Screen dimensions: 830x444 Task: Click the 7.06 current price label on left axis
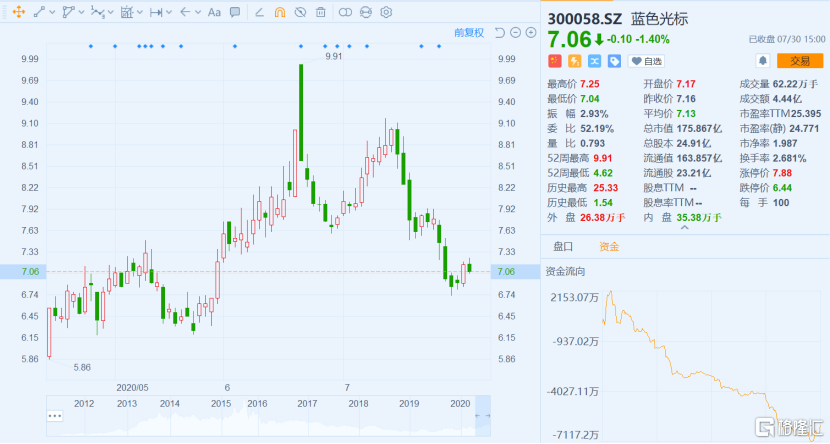[30, 271]
